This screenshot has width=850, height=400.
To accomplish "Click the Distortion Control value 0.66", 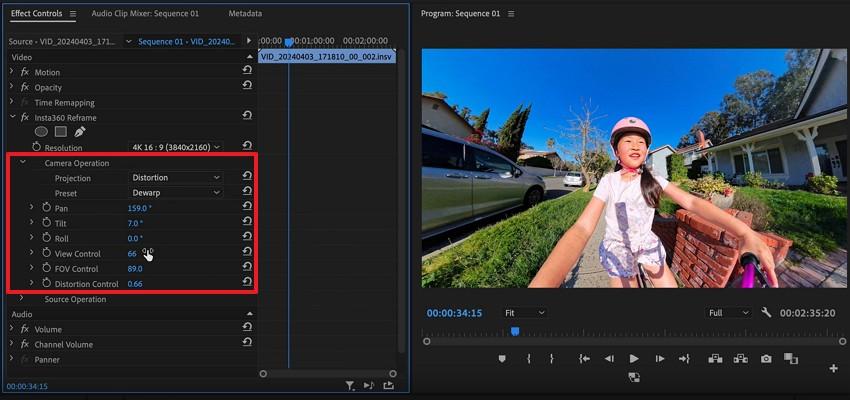I will coord(135,284).
